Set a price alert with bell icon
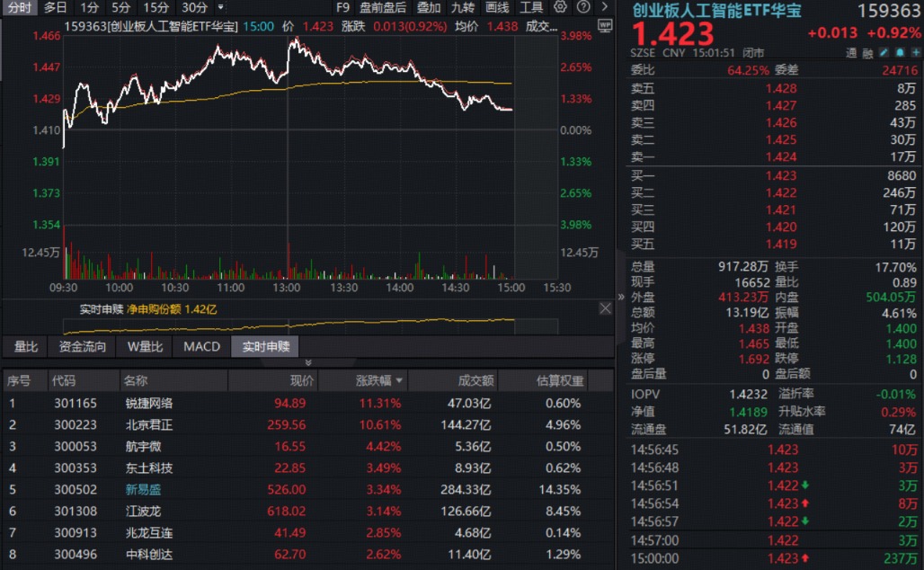 coord(900,53)
